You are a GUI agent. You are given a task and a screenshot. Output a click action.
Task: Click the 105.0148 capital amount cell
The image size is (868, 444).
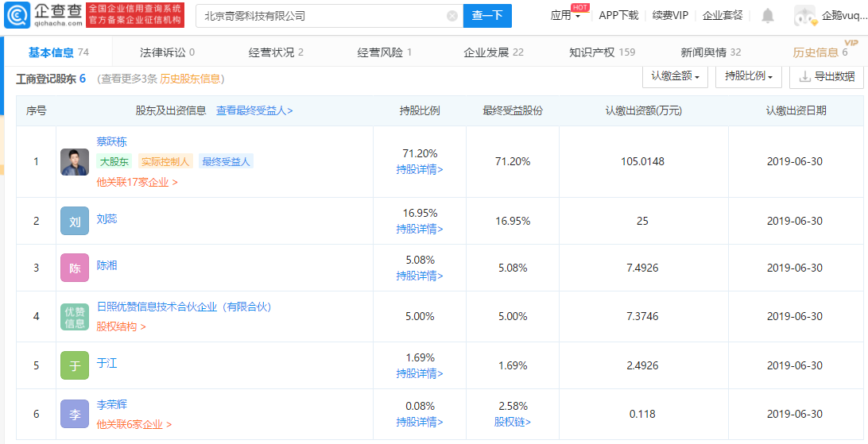click(643, 161)
